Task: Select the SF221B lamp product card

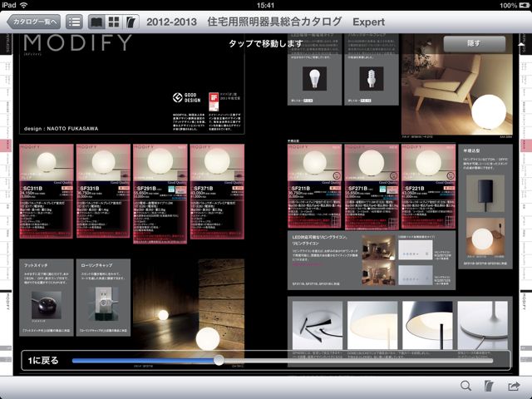Action: pyautogui.click(x=429, y=186)
